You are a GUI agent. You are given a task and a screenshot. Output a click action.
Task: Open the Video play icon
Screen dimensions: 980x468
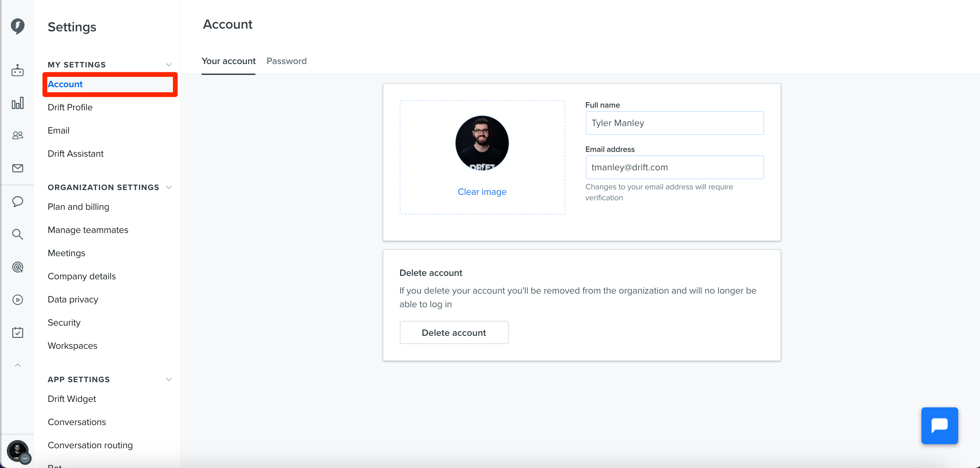pos(17,300)
